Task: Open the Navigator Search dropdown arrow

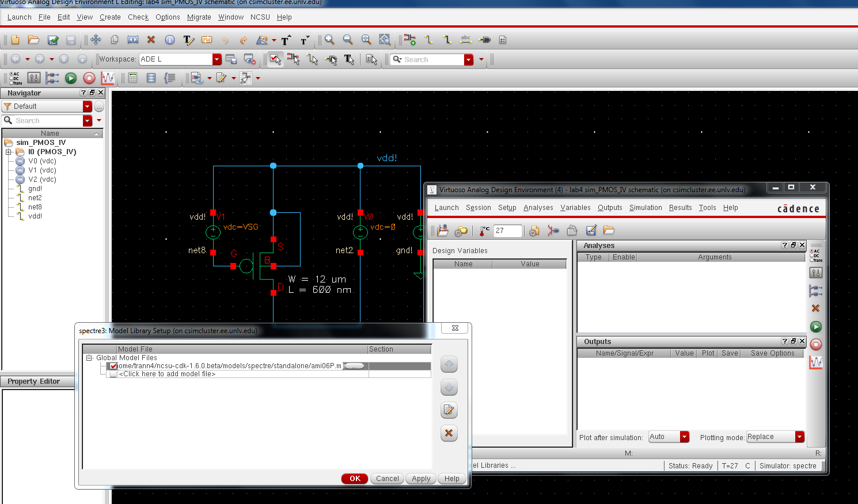Action: (87, 121)
